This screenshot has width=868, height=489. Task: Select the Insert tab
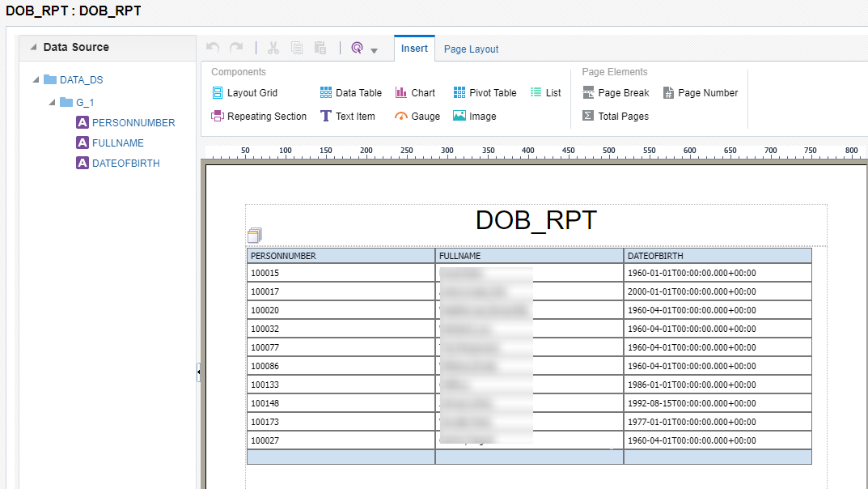pos(414,49)
